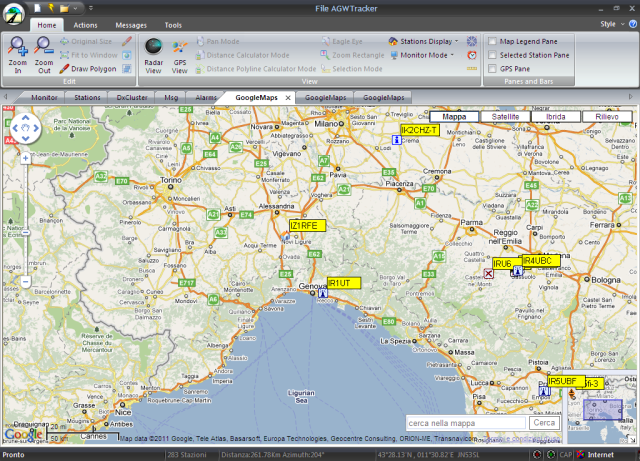Click the green status indicator in status bar
Viewport: 640px width, 461px height.
pyautogui.click(x=551, y=454)
